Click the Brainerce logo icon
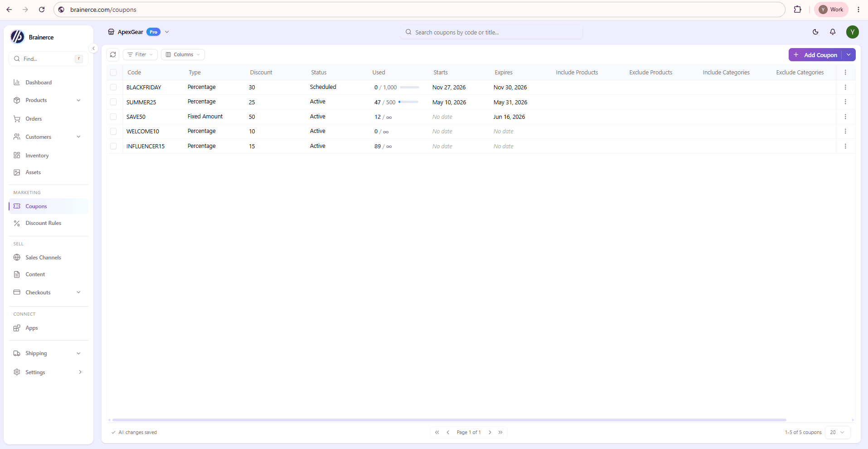The width and height of the screenshot is (868, 449). tap(17, 37)
